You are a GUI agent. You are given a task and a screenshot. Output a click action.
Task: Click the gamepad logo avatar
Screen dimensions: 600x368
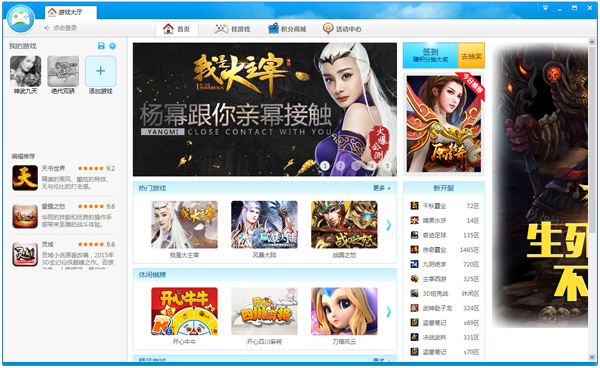20,19
